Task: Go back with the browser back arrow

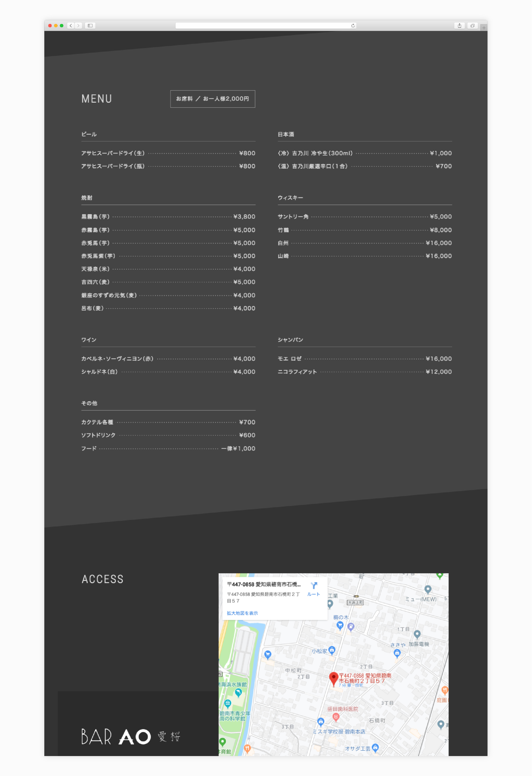Action: [x=71, y=26]
